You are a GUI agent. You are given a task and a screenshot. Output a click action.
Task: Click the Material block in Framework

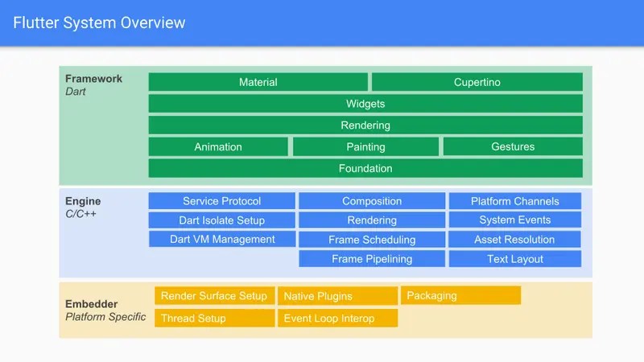(x=258, y=82)
